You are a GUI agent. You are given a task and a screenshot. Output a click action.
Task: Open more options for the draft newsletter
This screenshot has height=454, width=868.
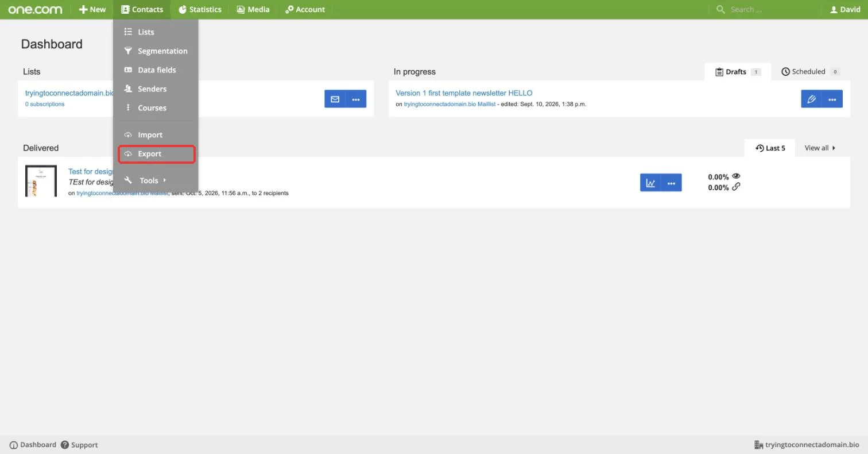point(832,99)
